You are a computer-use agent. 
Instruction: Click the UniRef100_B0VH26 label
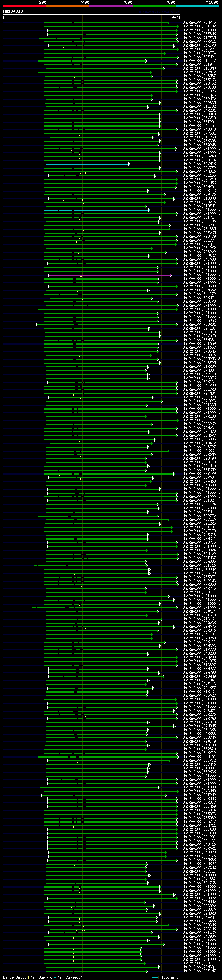point(199,164)
